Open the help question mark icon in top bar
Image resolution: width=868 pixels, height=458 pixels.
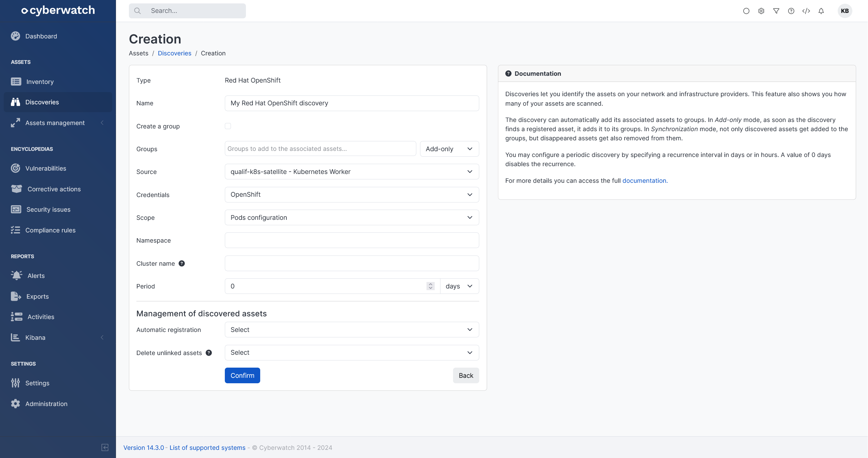(791, 11)
